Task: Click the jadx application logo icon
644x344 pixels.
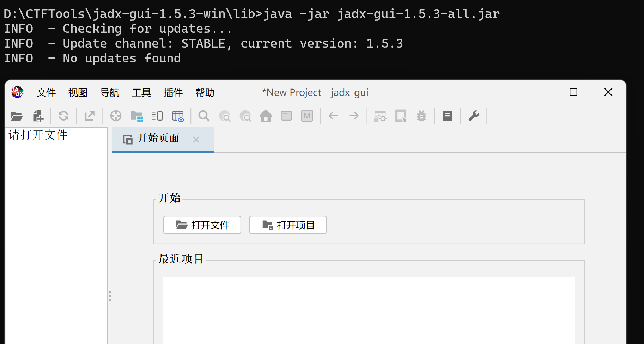Action: [x=17, y=92]
